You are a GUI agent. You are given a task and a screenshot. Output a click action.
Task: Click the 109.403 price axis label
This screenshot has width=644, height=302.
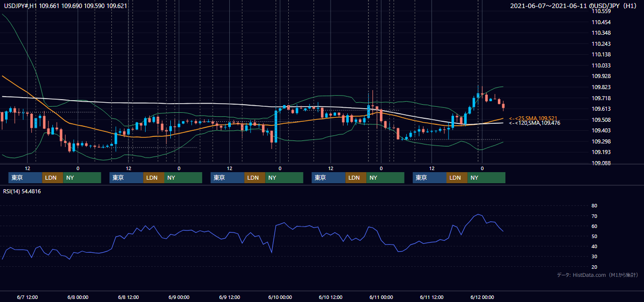pyautogui.click(x=601, y=130)
